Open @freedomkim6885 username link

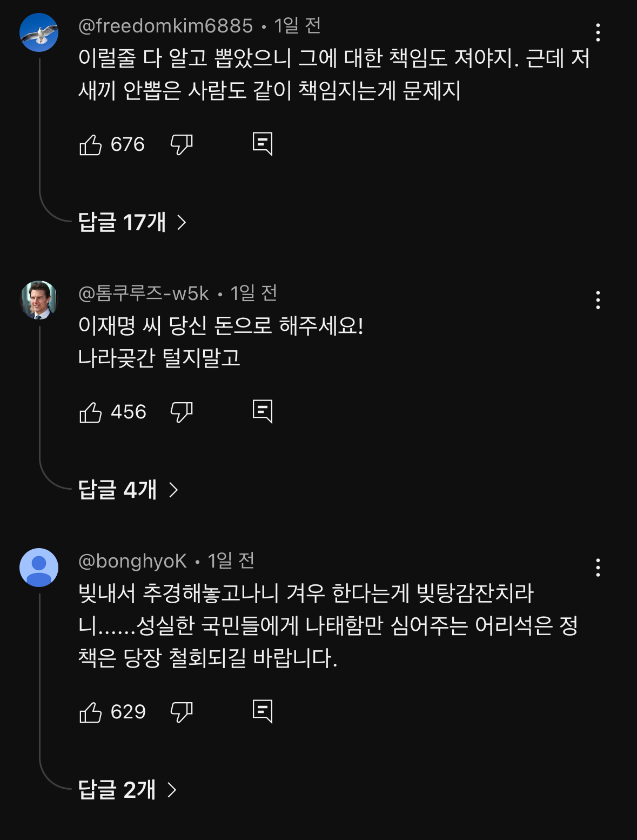click(x=165, y=25)
